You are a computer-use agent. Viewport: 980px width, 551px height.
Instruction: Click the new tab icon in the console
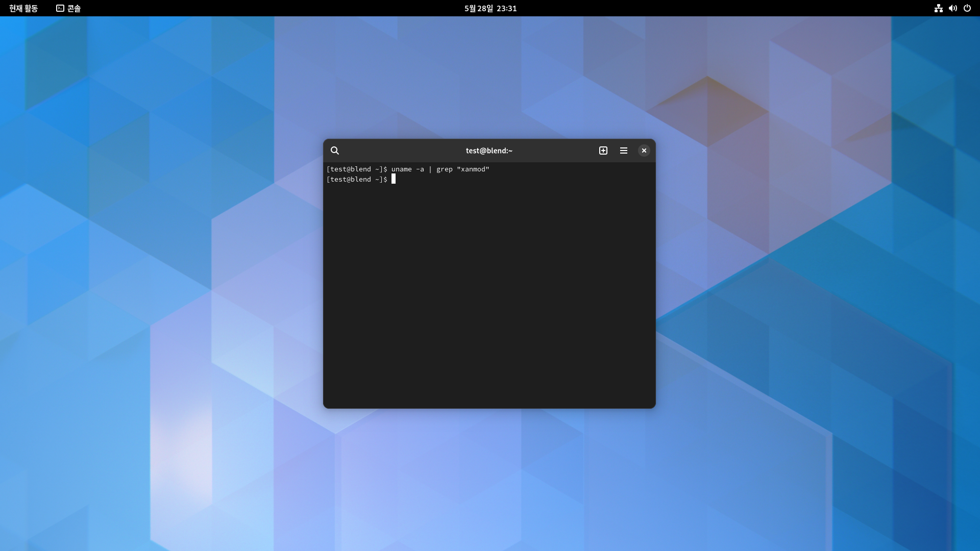pos(603,151)
